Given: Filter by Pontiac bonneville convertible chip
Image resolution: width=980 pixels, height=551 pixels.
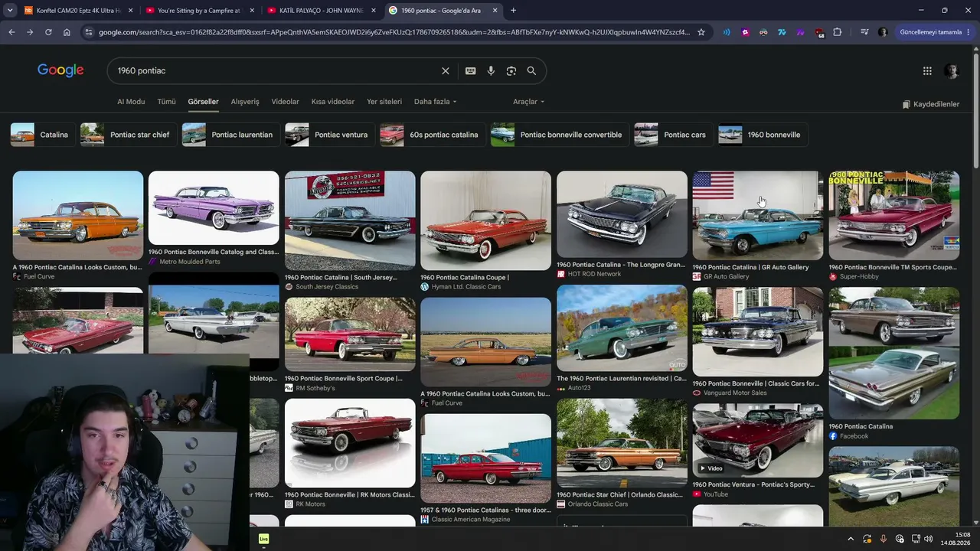Looking at the screenshot, I should pos(560,135).
